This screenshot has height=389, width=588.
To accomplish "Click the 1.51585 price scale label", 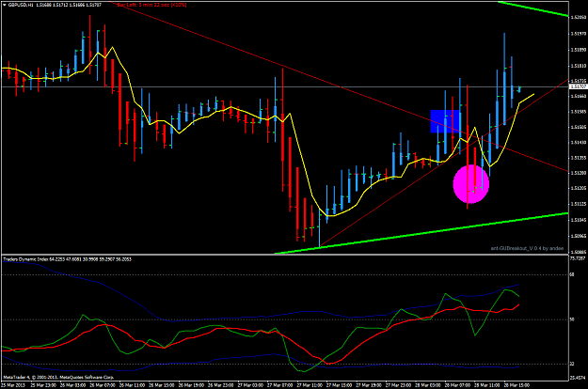I will coord(579,112).
